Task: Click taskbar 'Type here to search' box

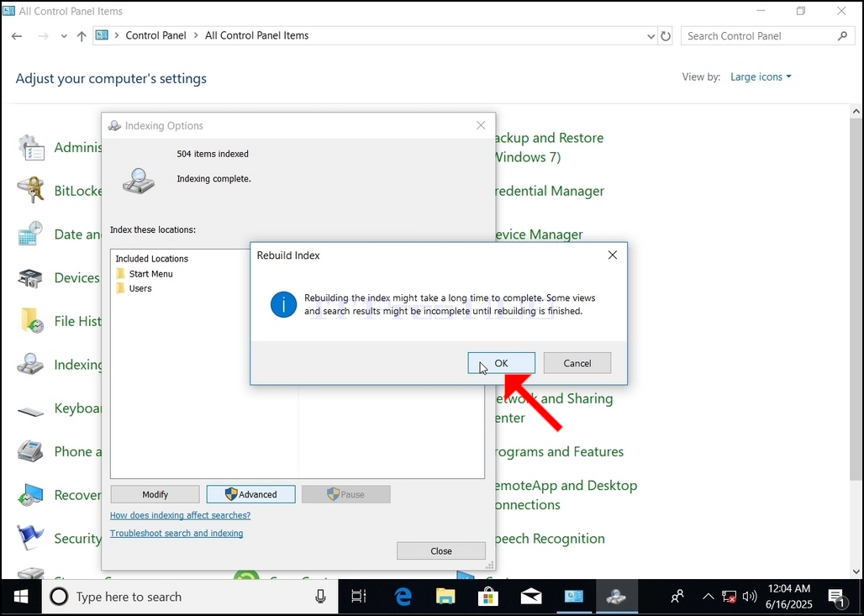Action: (x=190, y=597)
